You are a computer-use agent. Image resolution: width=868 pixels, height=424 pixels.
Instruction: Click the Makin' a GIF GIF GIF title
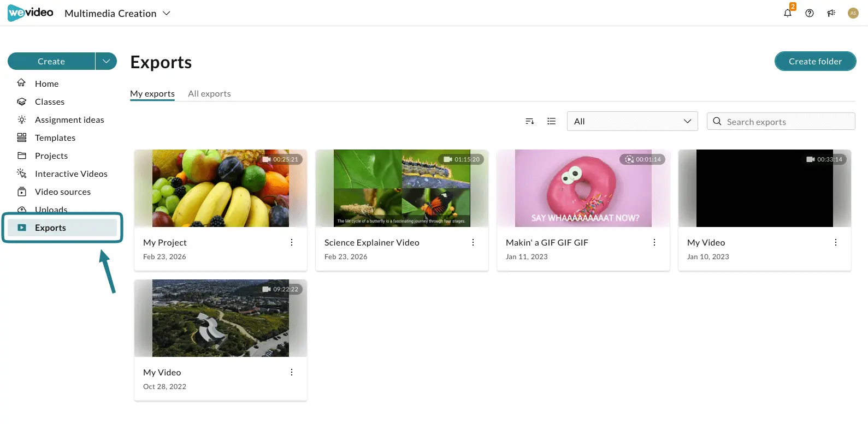[547, 242]
